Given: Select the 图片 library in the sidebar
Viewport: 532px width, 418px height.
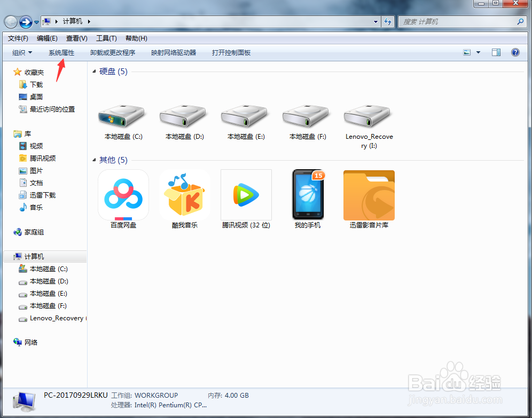Looking at the screenshot, I should [x=36, y=170].
